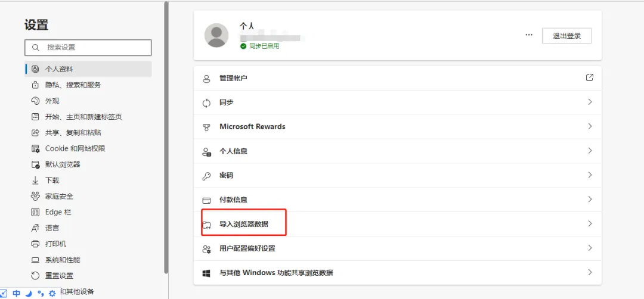Open the 隐私、搜索和服务 lock icon
Image resolution: width=644 pixels, height=299 pixels.
pos(35,85)
